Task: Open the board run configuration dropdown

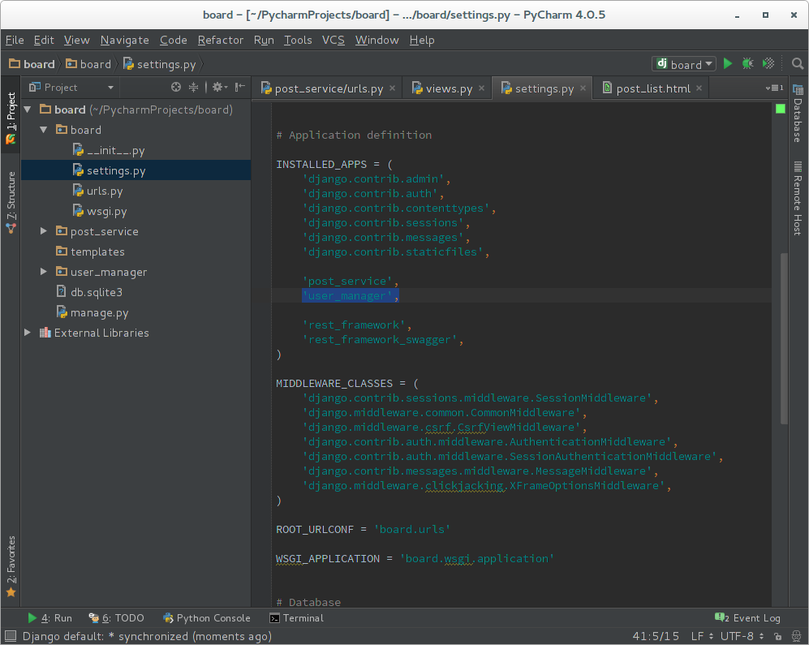Action: (x=684, y=64)
